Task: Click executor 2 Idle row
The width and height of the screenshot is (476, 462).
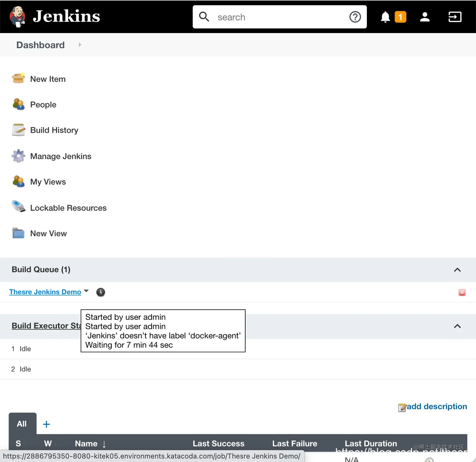Action: [238, 369]
